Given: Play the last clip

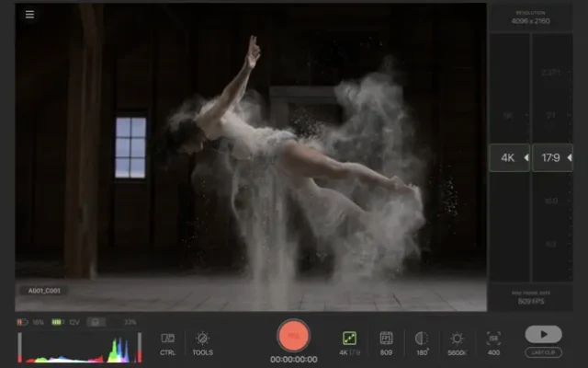Looking at the screenshot, I should [543, 335].
